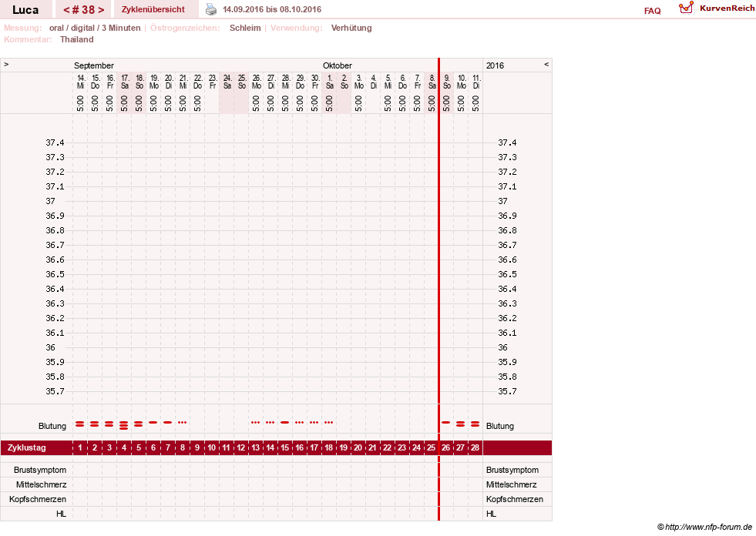Click the 24. Sa date header

pos(227,82)
